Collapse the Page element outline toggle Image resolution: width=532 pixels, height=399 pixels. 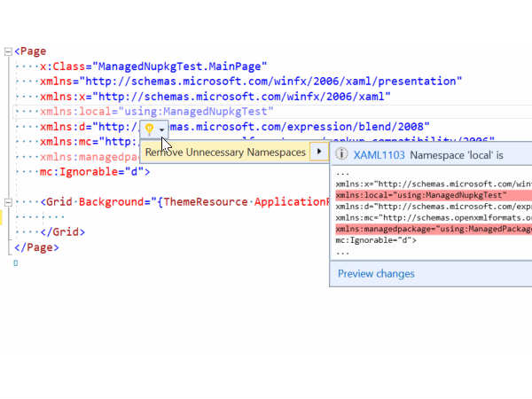(8, 52)
